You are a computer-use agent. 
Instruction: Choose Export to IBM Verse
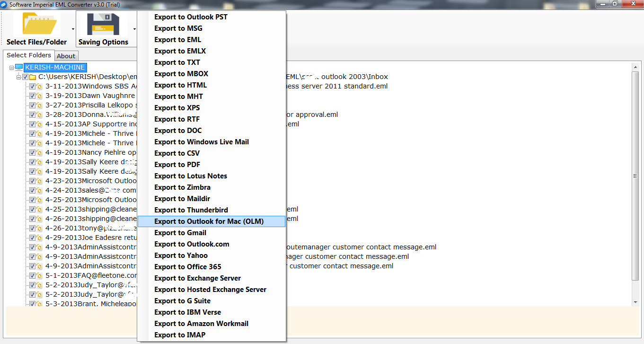point(212,312)
